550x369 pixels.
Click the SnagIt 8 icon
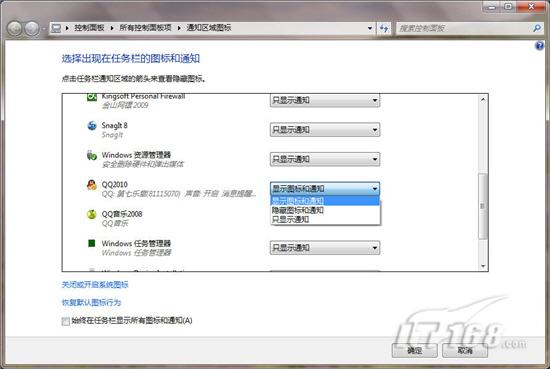click(x=92, y=126)
